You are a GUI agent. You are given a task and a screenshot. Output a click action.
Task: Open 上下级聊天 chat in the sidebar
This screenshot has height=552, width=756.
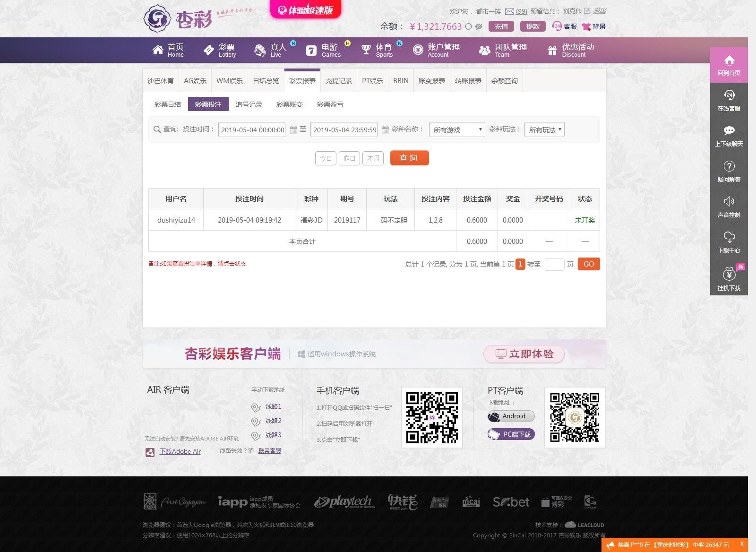729,136
